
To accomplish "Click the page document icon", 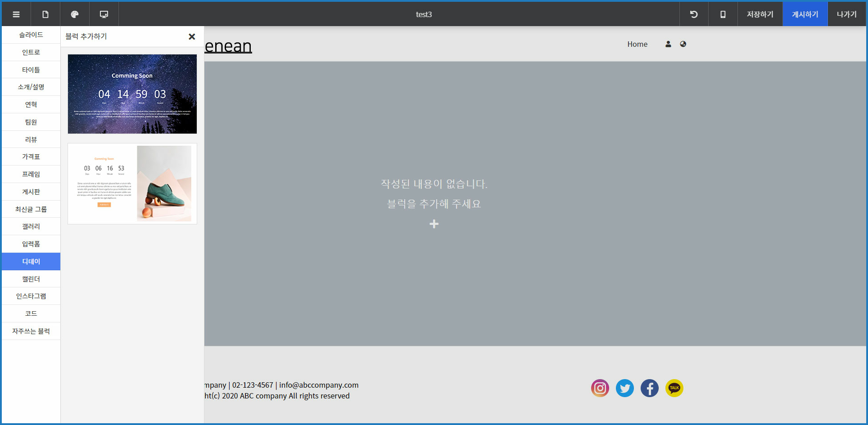I will click(45, 14).
